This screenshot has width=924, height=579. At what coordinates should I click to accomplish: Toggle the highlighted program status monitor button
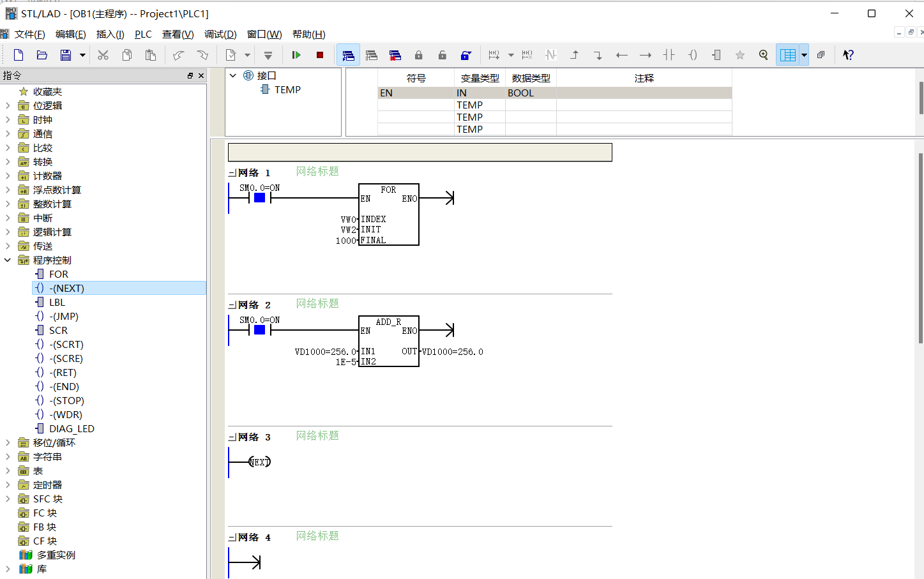pyautogui.click(x=348, y=55)
